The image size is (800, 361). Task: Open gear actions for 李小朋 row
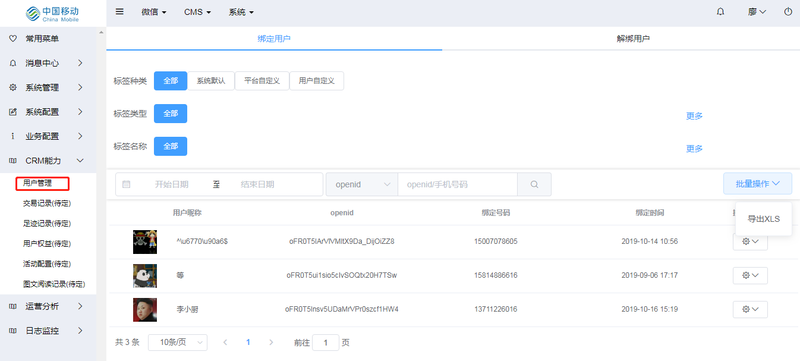tap(750, 310)
